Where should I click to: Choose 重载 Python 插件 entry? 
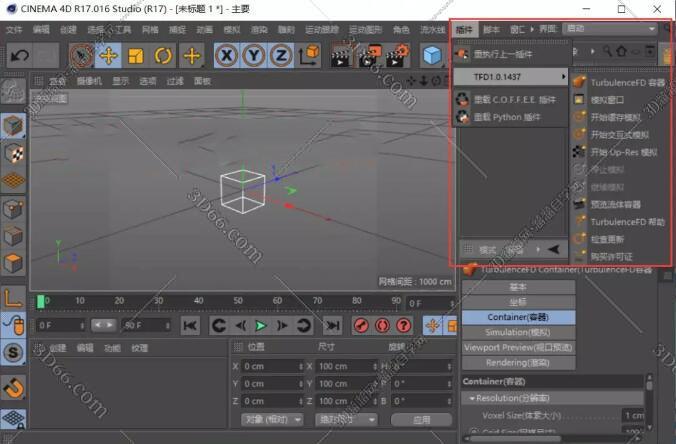tap(511, 117)
